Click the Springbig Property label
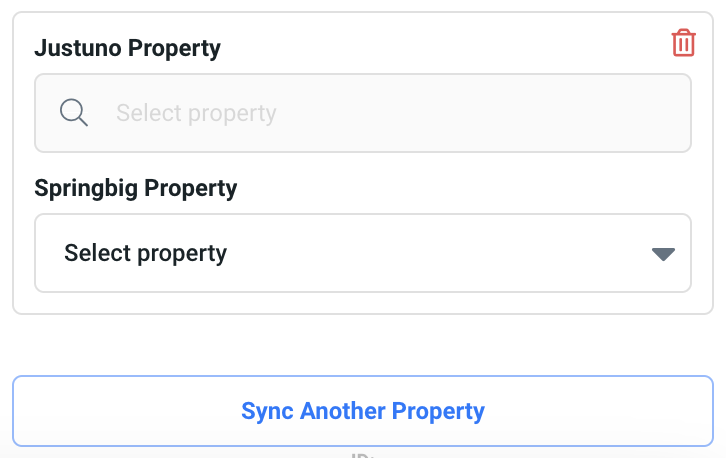Image resolution: width=726 pixels, height=458 pixels. (x=136, y=188)
